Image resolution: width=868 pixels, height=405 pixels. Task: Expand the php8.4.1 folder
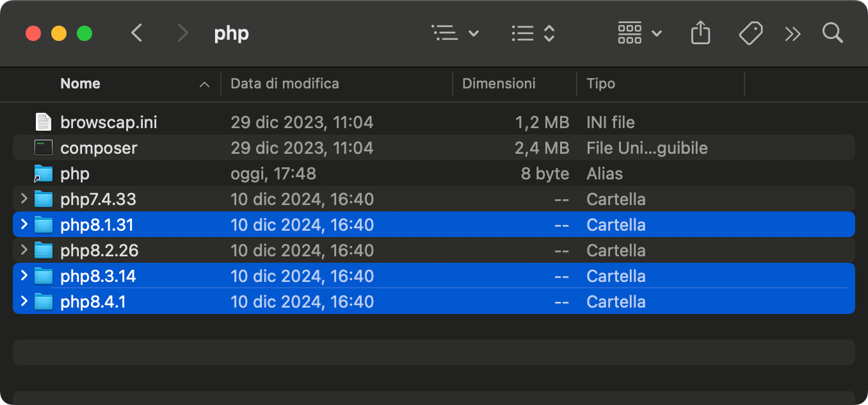coord(24,301)
